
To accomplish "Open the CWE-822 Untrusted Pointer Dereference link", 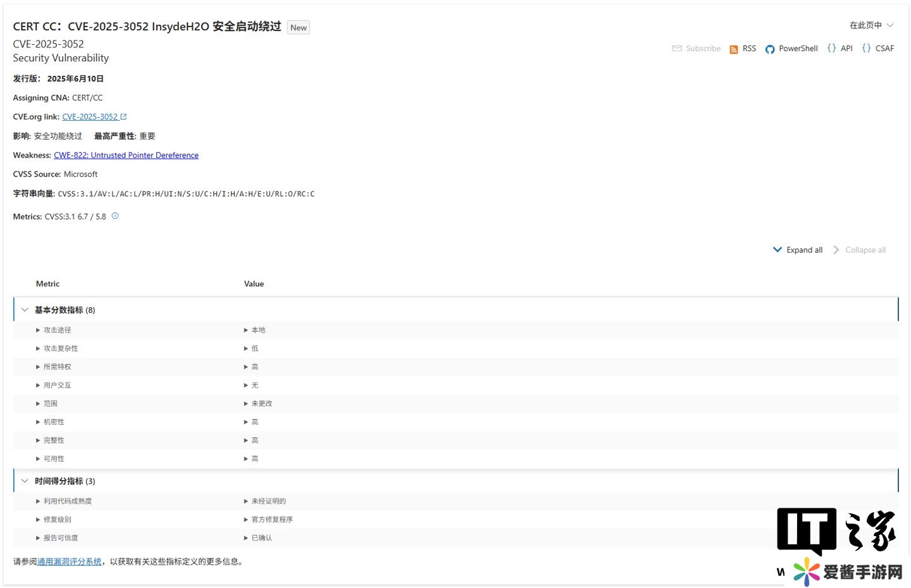I will click(x=126, y=156).
